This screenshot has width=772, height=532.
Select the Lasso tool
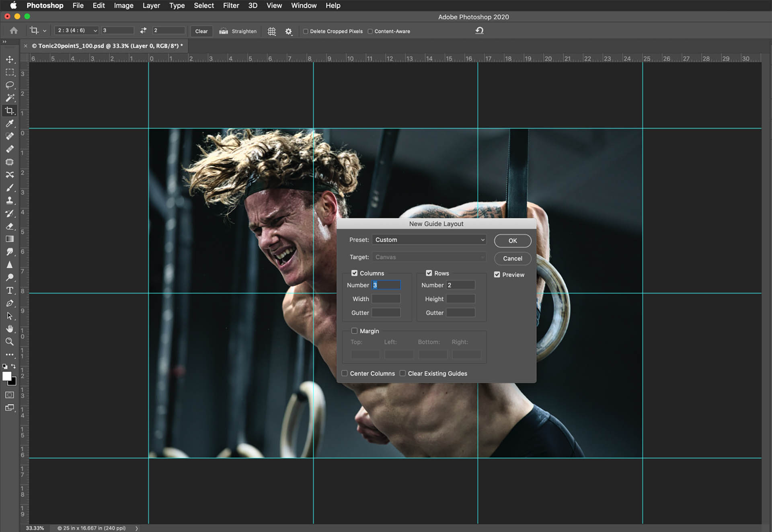pyautogui.click(x=10, y=85)
